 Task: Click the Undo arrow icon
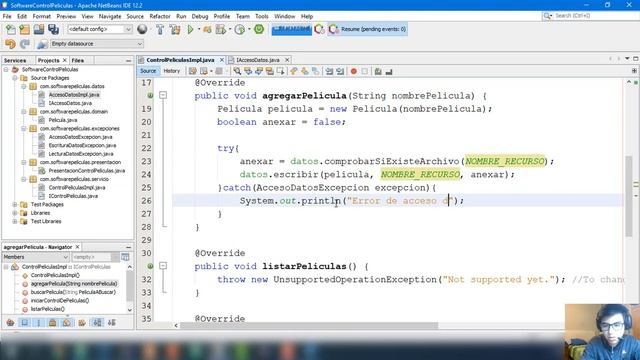click(x=10, y=44)
